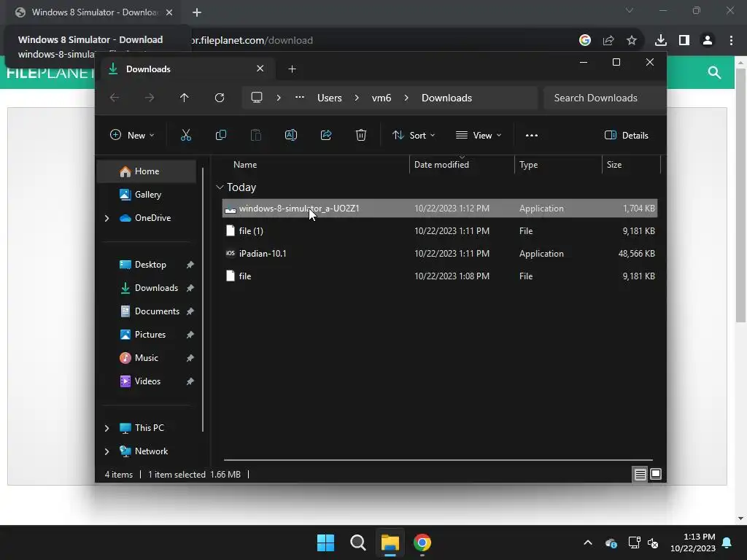Click the Delete trash icon
The height and width of the screenshot is (560, 747).
pos(361,135)
